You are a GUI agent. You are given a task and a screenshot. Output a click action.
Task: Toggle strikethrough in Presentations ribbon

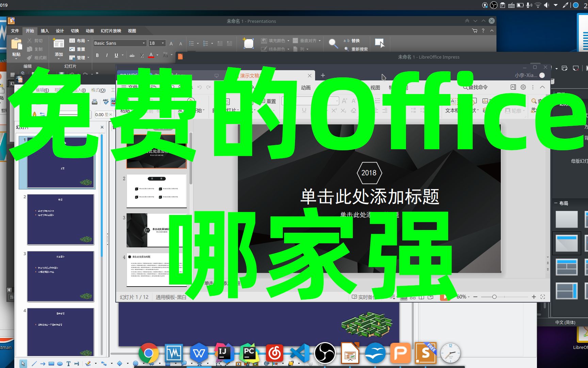pyautogui.click(x=132, y=55)
